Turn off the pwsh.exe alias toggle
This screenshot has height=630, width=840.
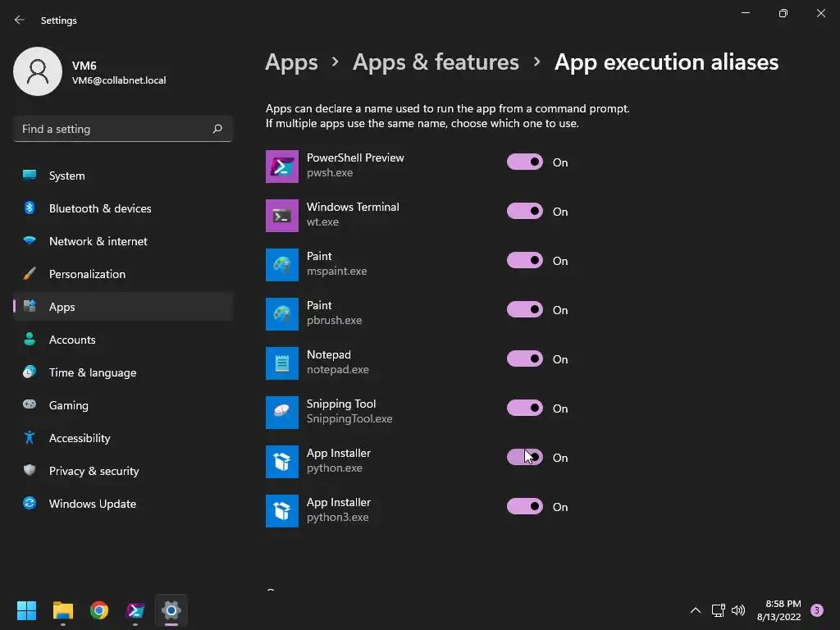click(x=525, y=162)
